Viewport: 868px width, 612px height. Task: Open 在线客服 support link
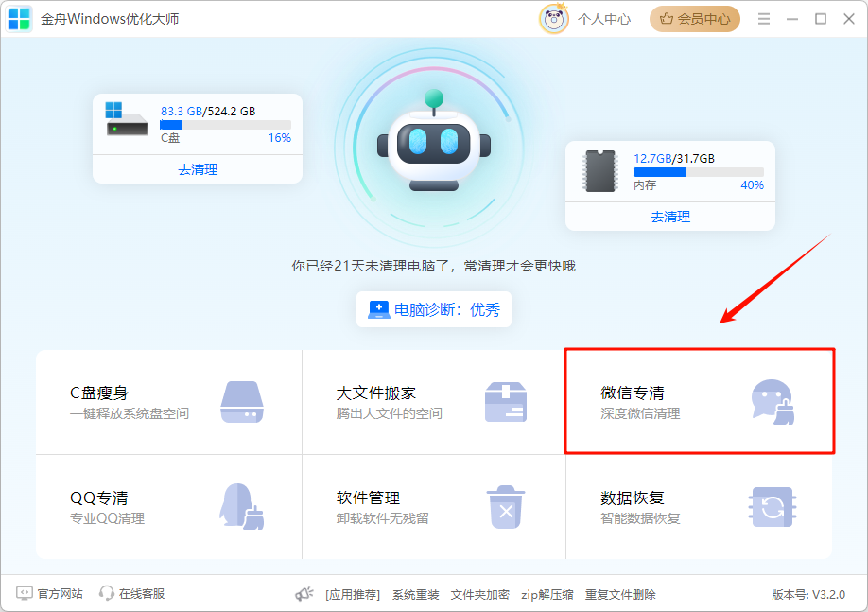click(x=142, y=594)
